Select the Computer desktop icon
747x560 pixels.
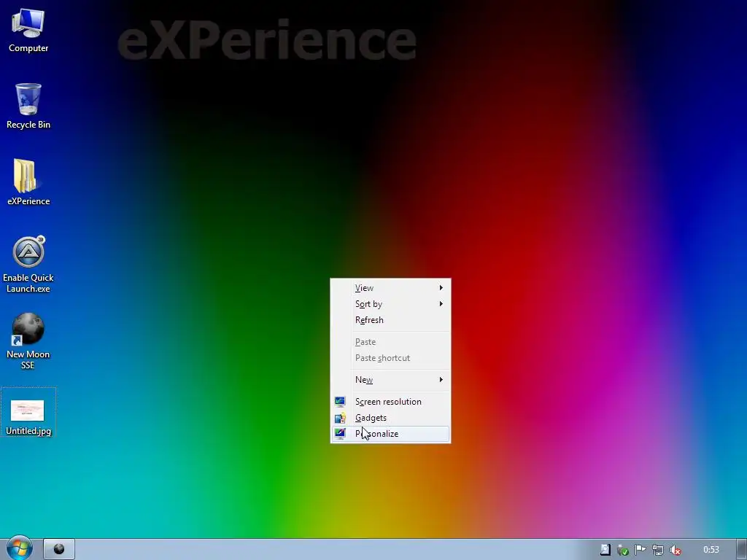[x=28, y=31]
